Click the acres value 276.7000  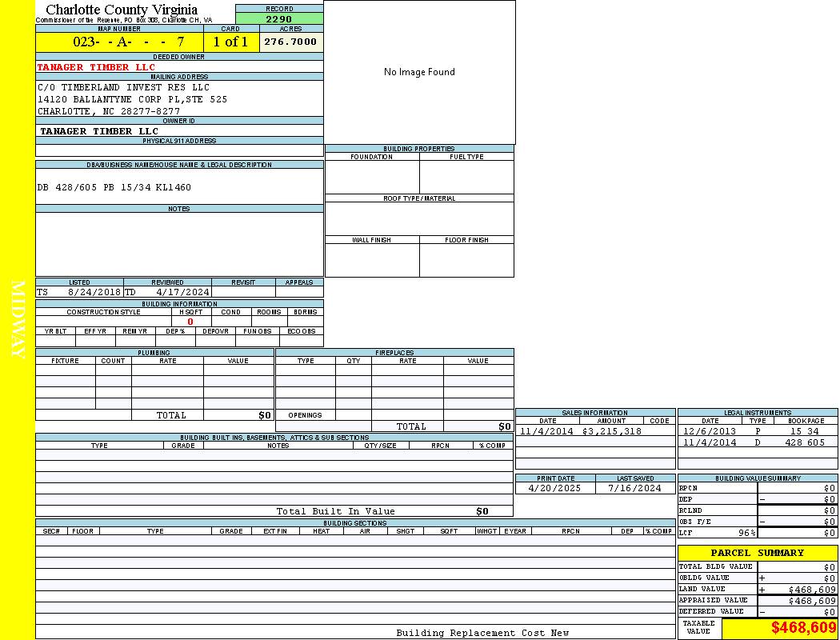click(290, 42)
